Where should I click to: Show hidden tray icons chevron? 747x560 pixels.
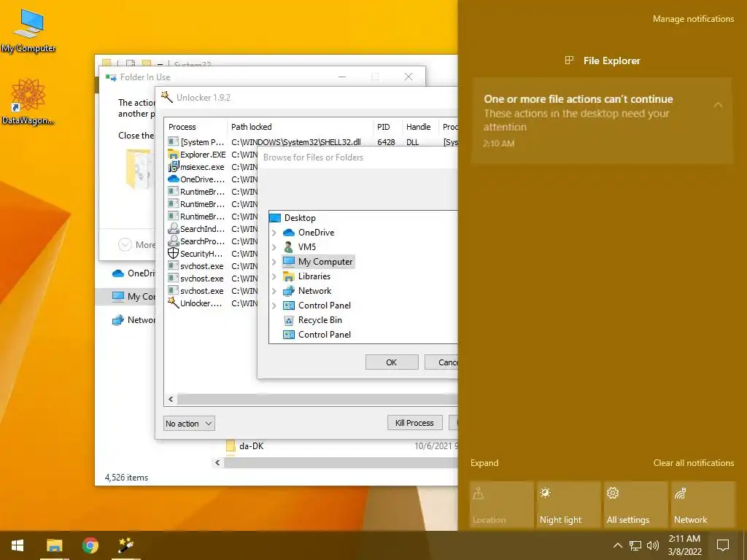(617, 545)
